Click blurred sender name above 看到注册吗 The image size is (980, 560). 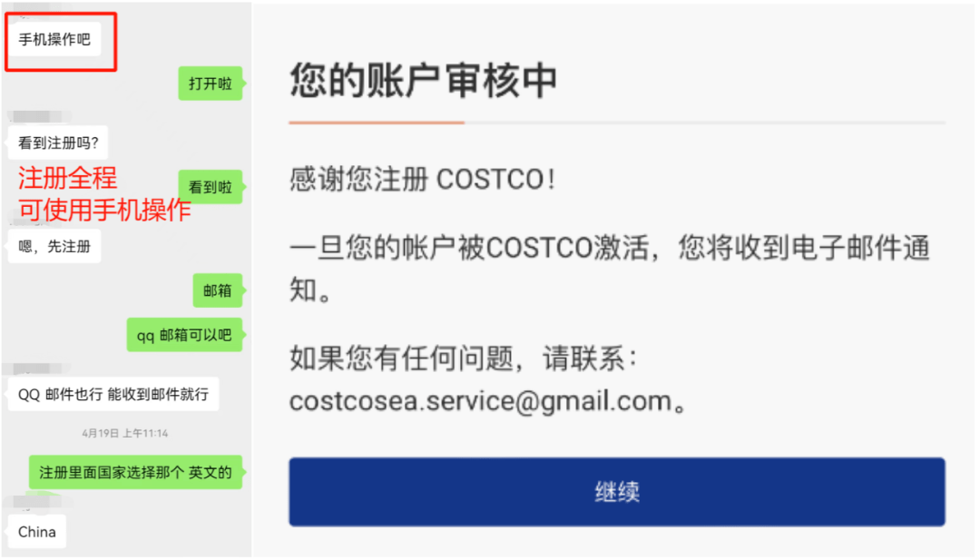(37, 116)
